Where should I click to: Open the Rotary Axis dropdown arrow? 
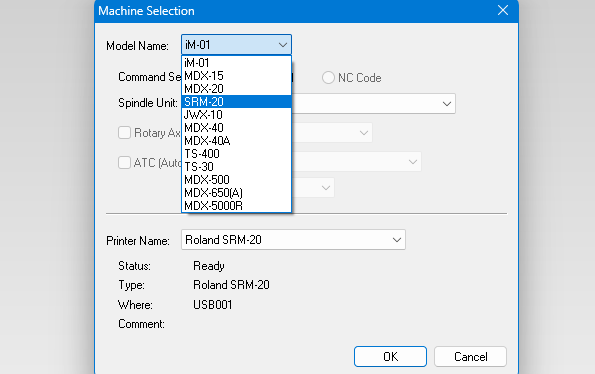click(364, 133)
